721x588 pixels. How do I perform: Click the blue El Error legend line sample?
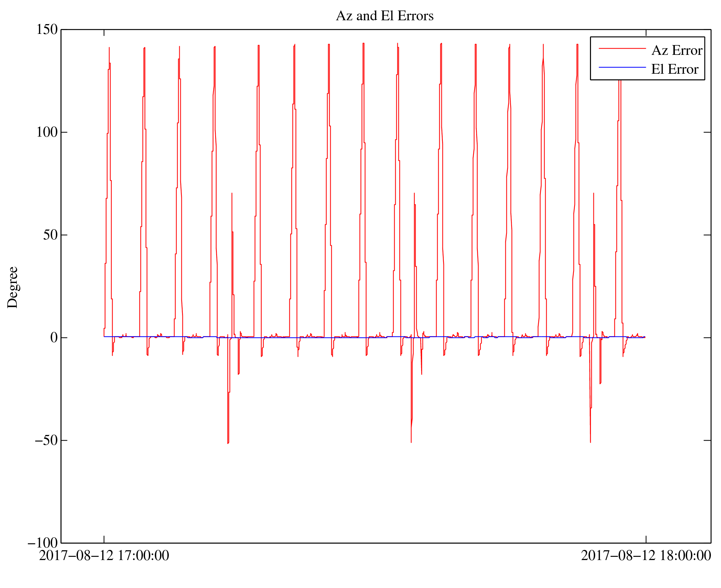click(622, 67)
